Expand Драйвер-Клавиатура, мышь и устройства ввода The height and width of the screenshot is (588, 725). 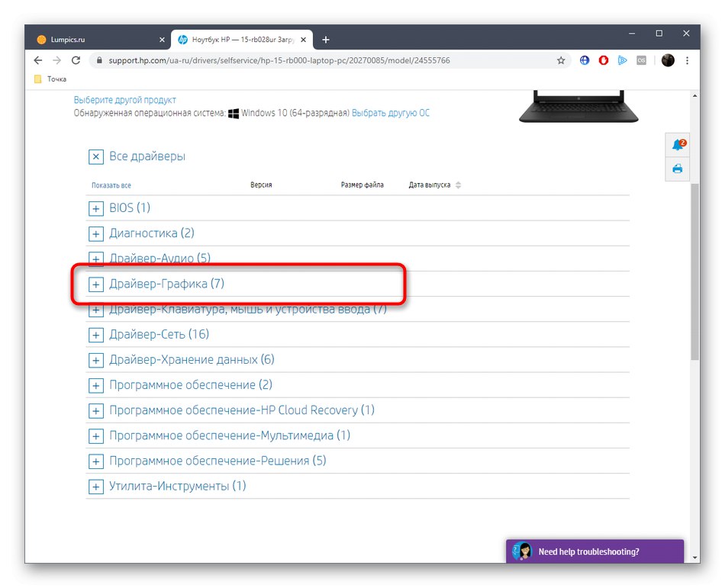tap(95, 310)
